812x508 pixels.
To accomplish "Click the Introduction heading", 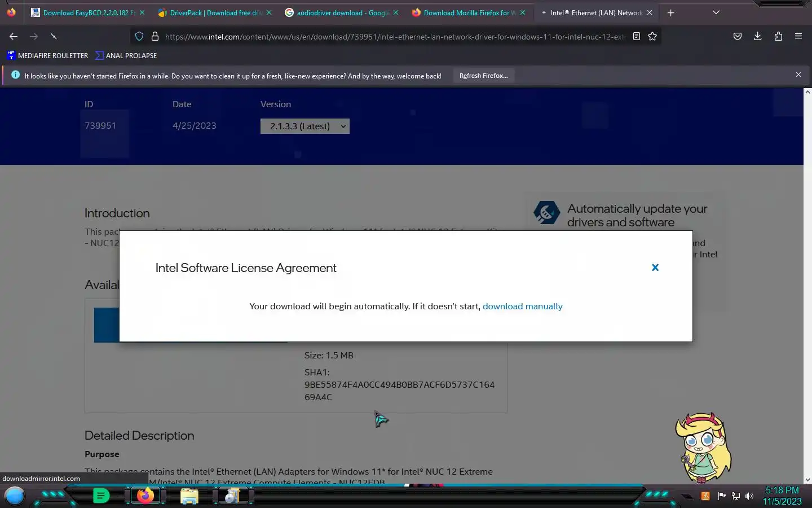I will 117,213.
